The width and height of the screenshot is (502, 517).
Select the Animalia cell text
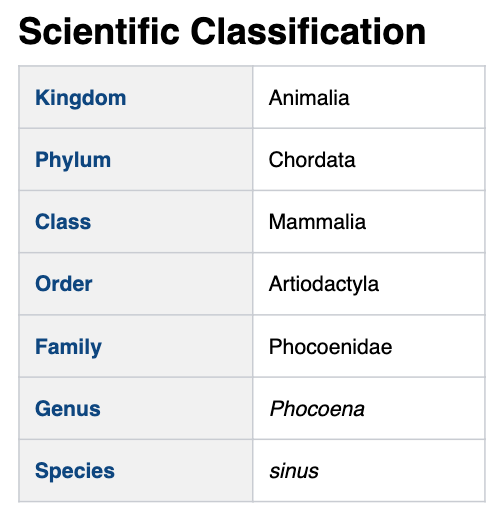coord(309,98)
